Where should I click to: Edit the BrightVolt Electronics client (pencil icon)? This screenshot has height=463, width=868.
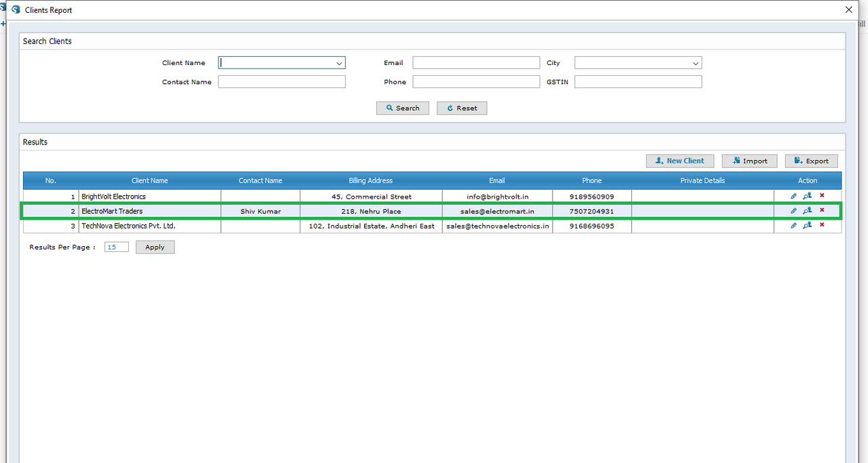point(793,196)
